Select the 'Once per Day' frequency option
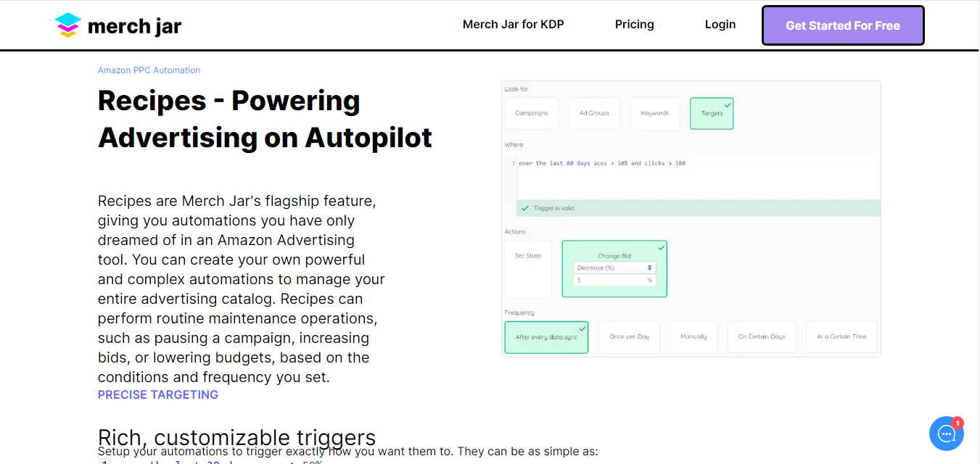The image size is (980, 464). coord(629,337)
